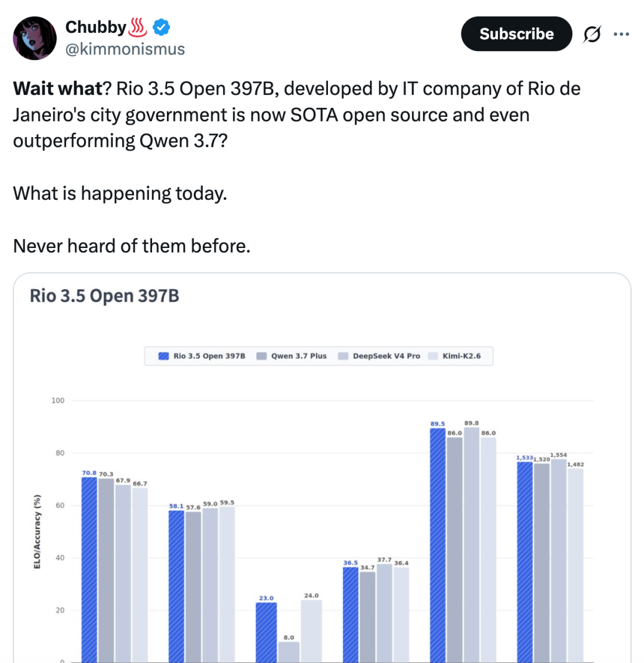Image resolution: width=644 pixels, height=663 pixels.
Task: Open Chubby's profile avatar
Action: [35, 38]
